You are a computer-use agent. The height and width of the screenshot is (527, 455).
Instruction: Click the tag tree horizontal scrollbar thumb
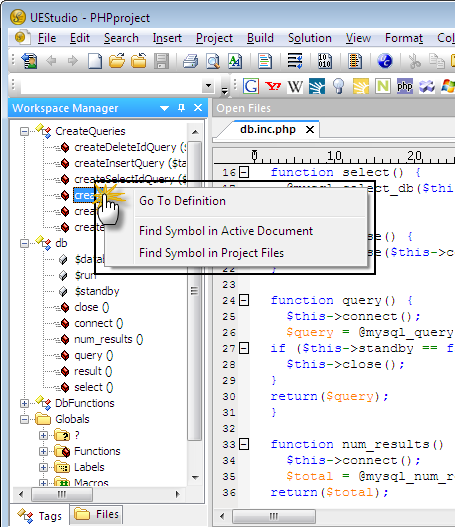[x=62, y=494]
